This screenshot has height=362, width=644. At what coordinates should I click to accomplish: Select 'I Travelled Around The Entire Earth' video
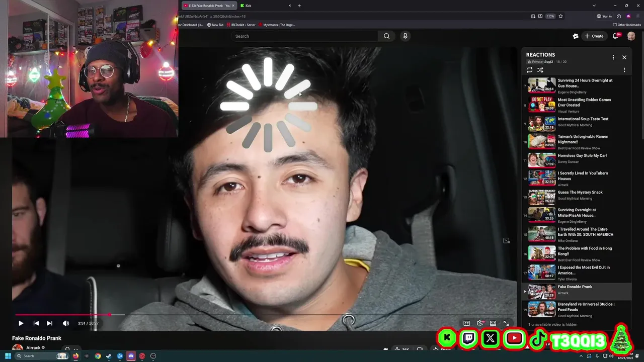point(577,234)
